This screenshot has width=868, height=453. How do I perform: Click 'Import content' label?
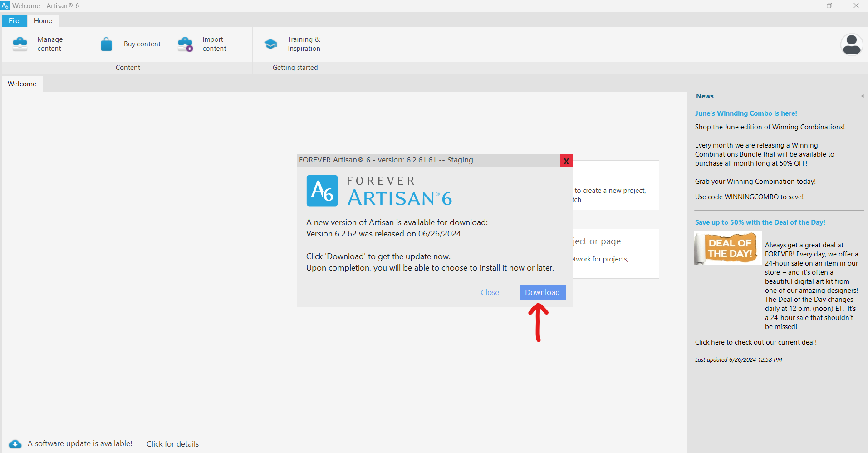click(x=214, y=44)
